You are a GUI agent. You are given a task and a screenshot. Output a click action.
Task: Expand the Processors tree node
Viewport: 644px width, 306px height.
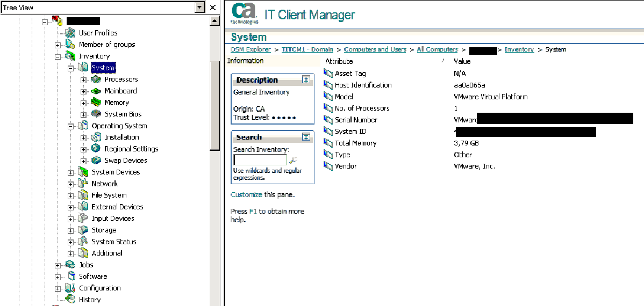coord(83,80)
